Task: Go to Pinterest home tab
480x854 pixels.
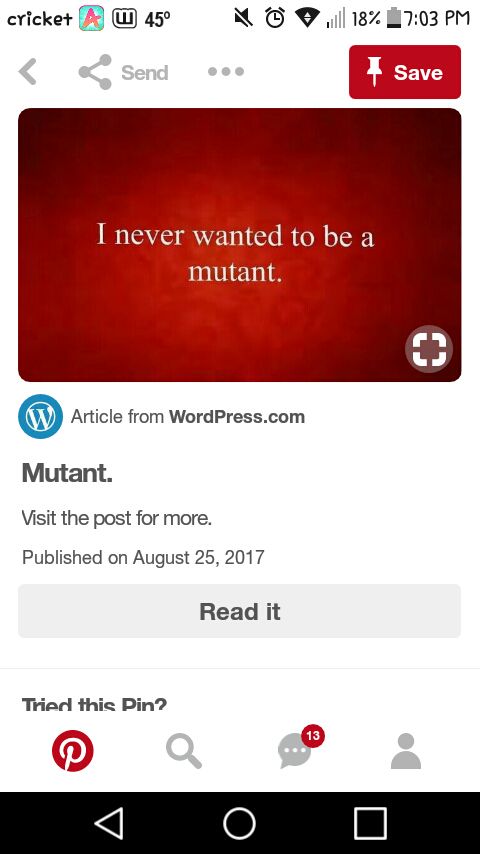Action: point(72,751)
